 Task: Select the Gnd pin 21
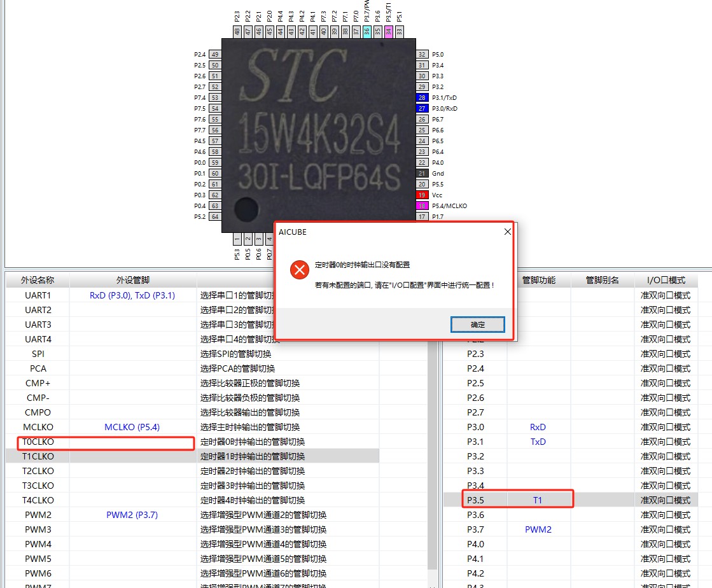click(x=422, y=174)
